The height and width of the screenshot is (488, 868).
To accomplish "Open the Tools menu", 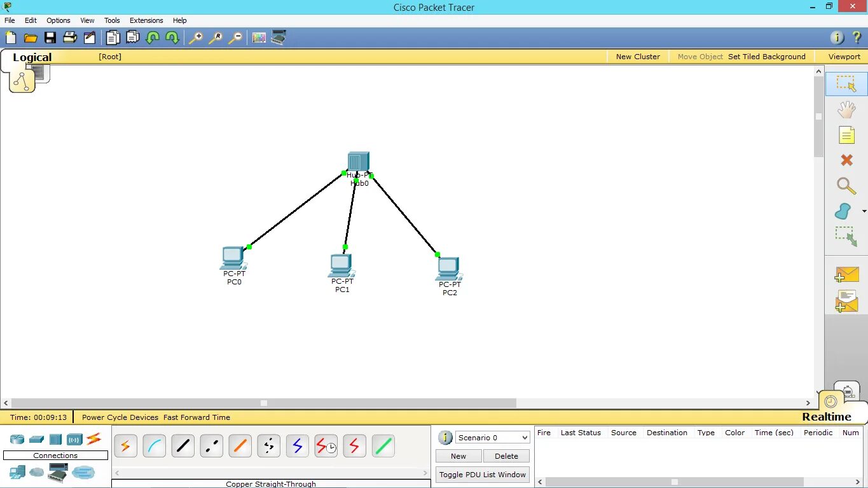I will pyautogui.click(x=112, y=20).
